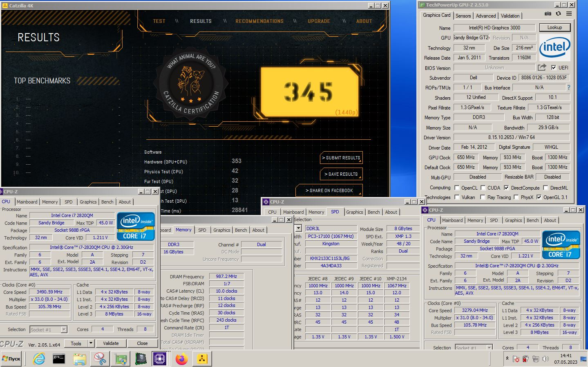Open the Command Prompt taskbar icon

click(59, 359)
